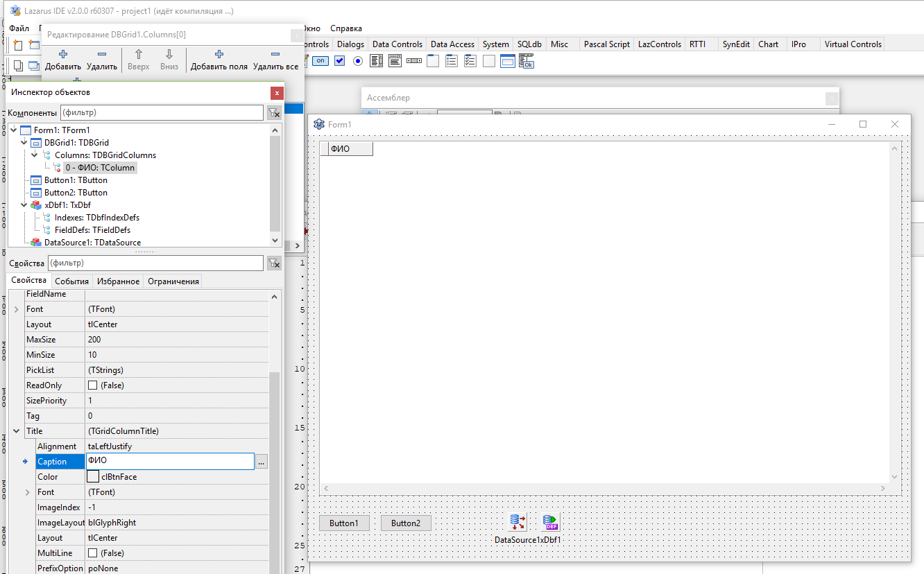Viewport: 924px width, 574px height.
Task: Select the TToggleBox 'on' palette component
Action: pyautogui.click(x=320, y=61)
